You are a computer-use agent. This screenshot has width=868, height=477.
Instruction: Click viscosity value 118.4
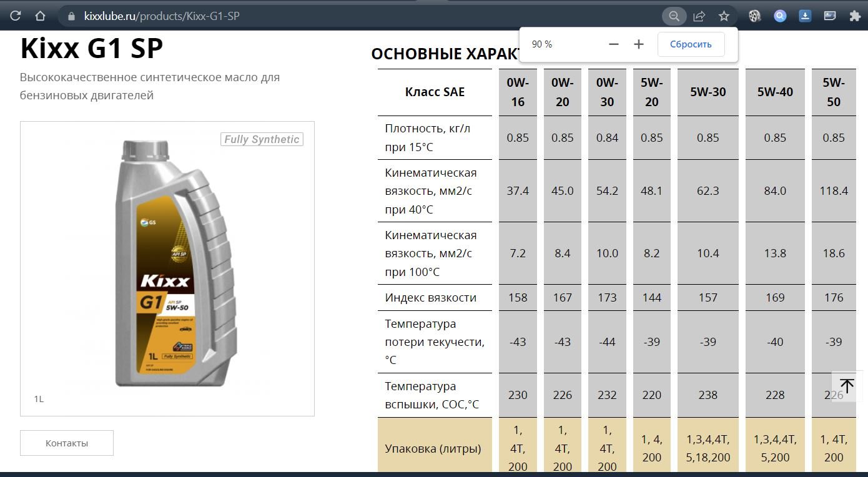coord(834,190)
